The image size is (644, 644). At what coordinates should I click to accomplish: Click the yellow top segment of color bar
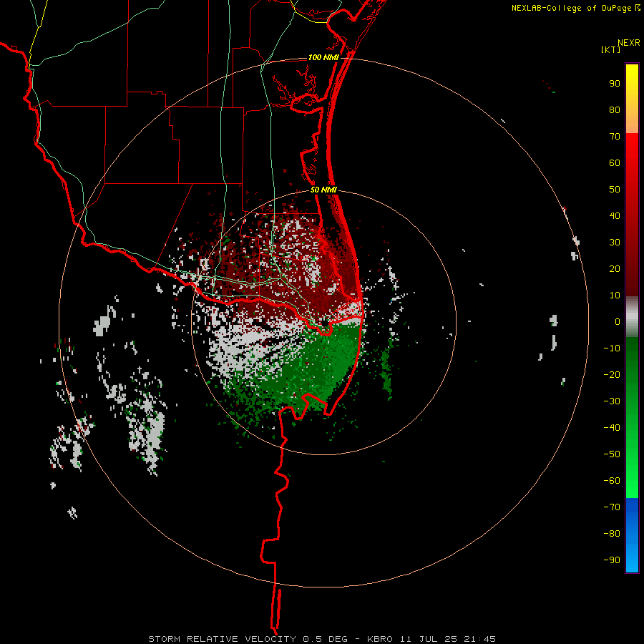632,99
